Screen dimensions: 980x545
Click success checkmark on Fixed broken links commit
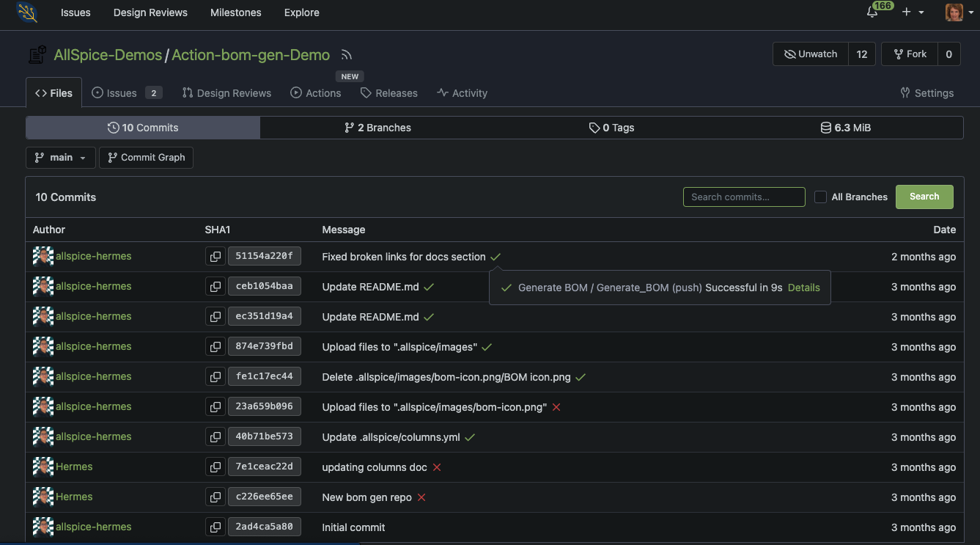pyautogui.click(x=496, y=257)
